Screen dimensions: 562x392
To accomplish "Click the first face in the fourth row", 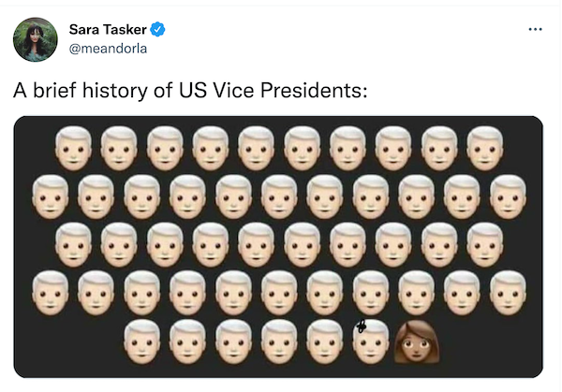I will point(51,293).
